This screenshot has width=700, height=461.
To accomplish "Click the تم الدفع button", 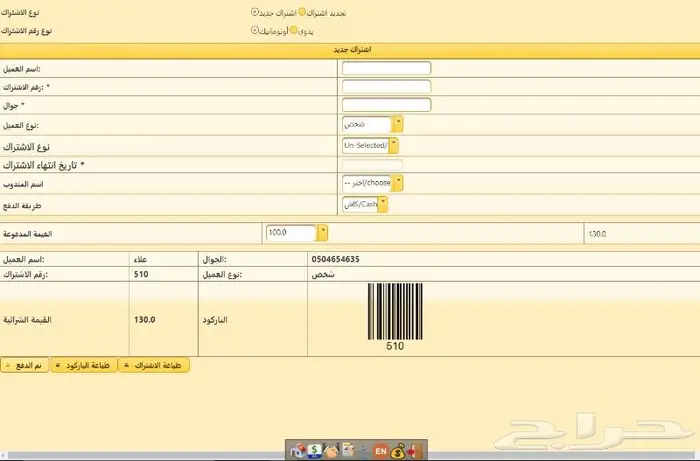I will 24,366.
